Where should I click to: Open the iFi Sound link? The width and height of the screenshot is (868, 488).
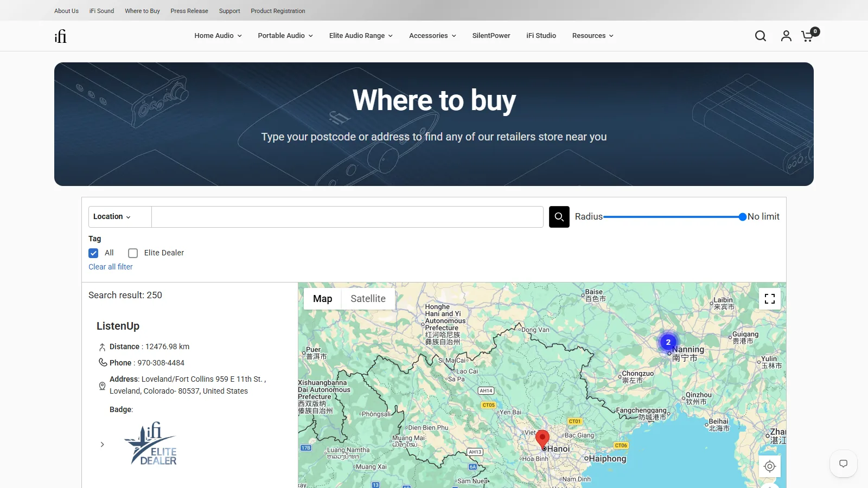[x=101, y=11]
